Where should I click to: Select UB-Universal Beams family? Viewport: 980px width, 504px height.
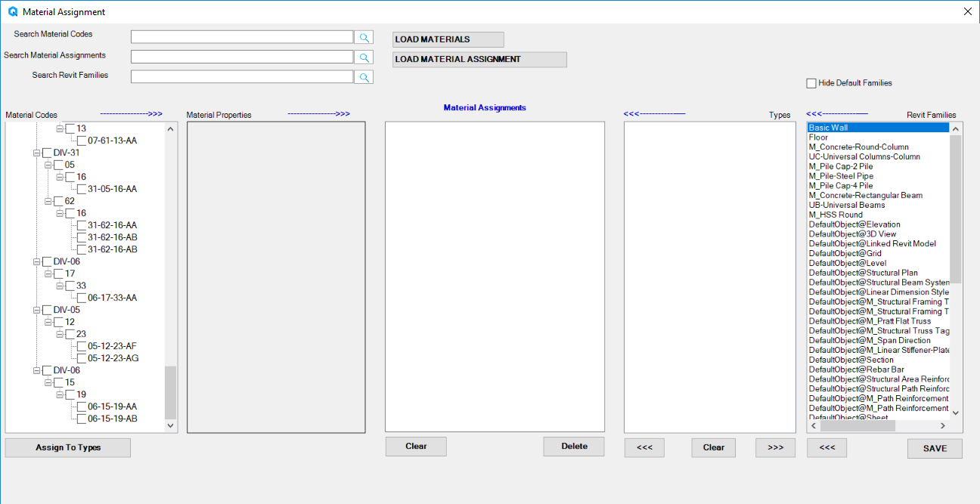[x=878, y=205]
